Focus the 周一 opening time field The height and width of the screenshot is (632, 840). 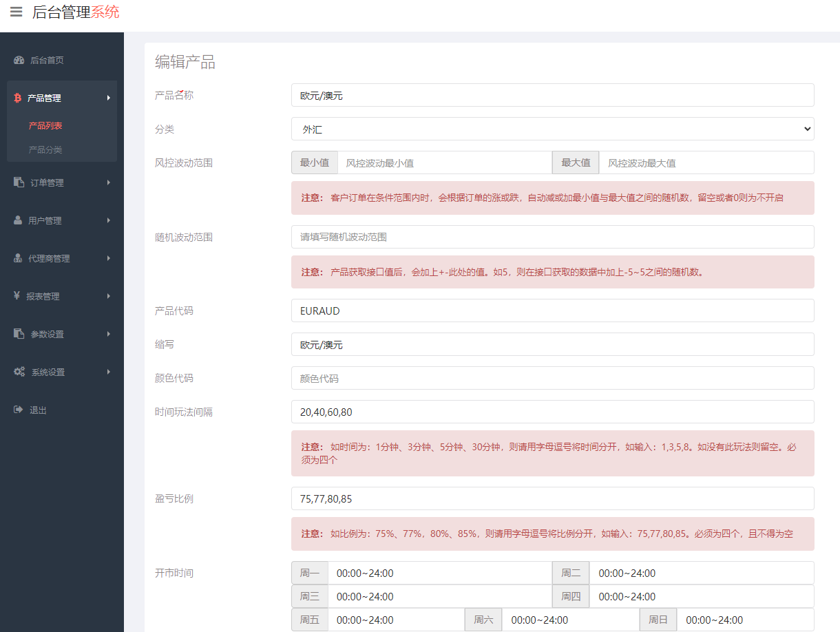(440, 573)
